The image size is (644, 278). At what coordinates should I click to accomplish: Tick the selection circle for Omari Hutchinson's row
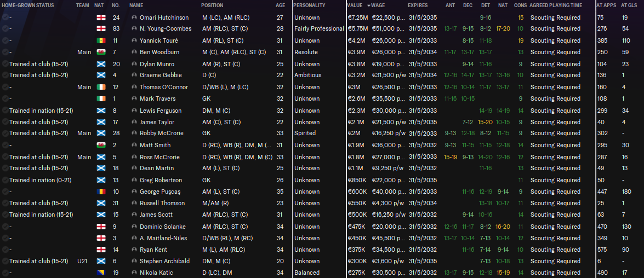pos(5,18)
